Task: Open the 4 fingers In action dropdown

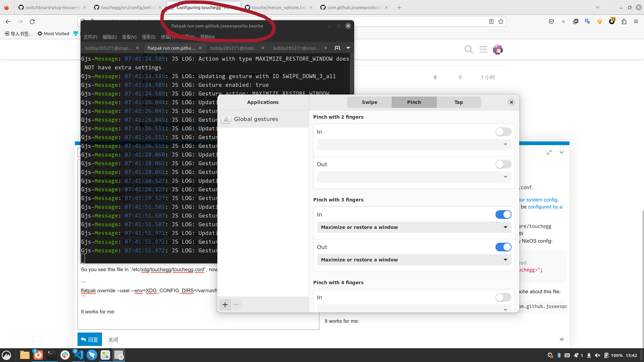Action: [x=414, y=308]
